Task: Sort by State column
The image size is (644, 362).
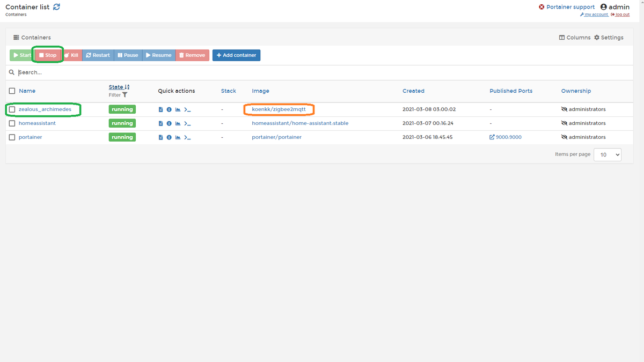Action: pyautogui.click(x=119, y=87)
